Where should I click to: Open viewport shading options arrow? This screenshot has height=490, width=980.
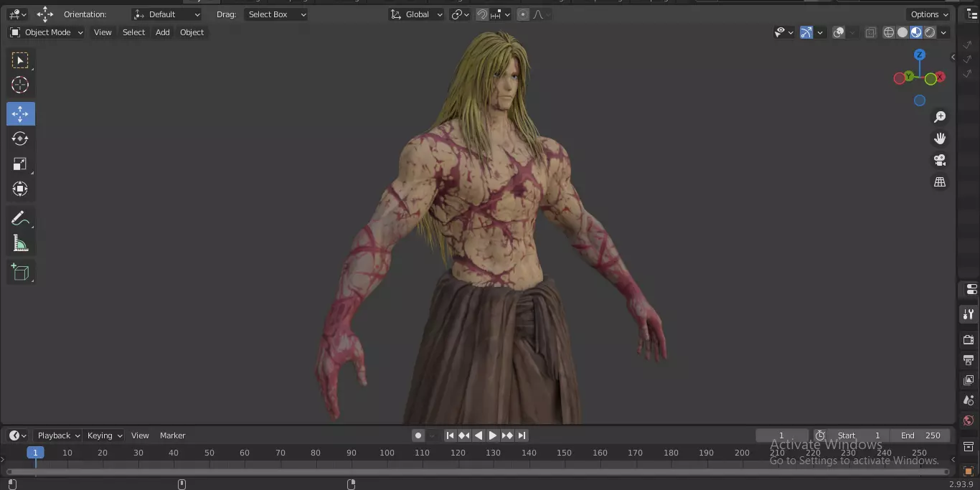[x=944, y=32]
